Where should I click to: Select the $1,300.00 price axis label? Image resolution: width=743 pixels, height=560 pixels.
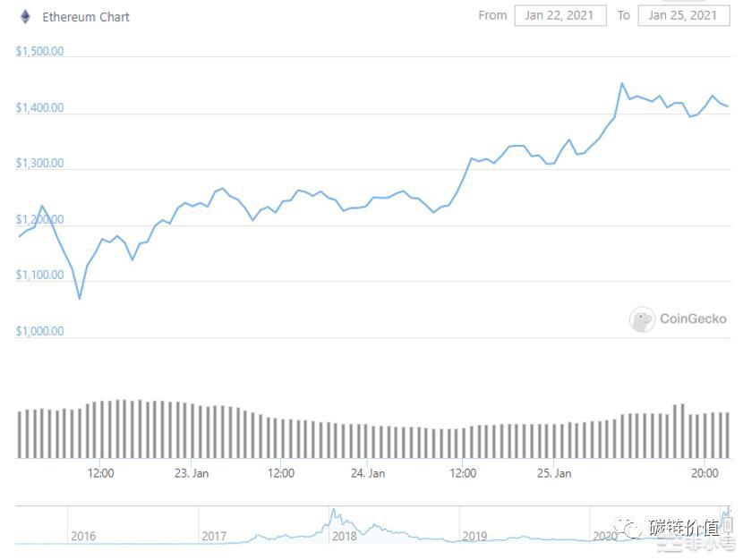[39, 164]
